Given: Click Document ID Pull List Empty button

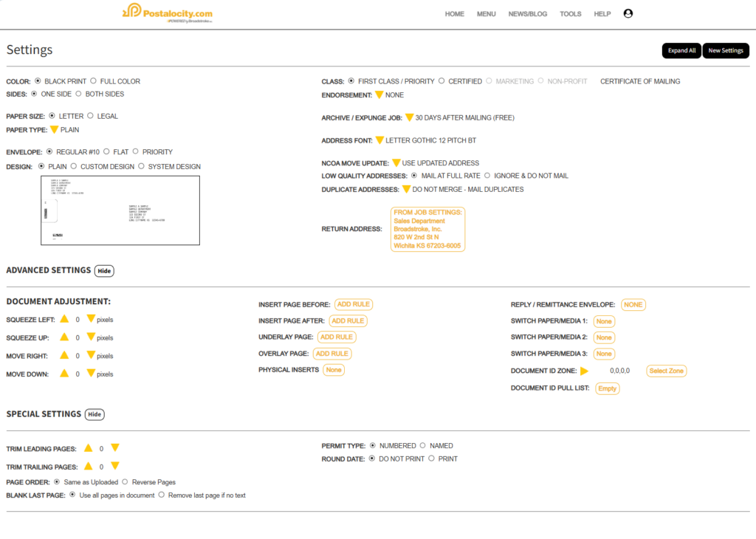Looking at the screenshot, I should click(x=607, y=388).
